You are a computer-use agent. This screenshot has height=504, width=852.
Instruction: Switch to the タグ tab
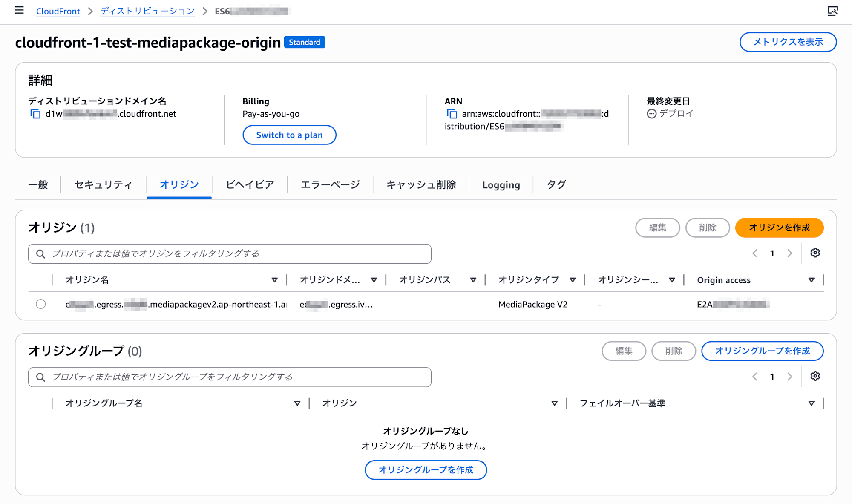[556, 184]
